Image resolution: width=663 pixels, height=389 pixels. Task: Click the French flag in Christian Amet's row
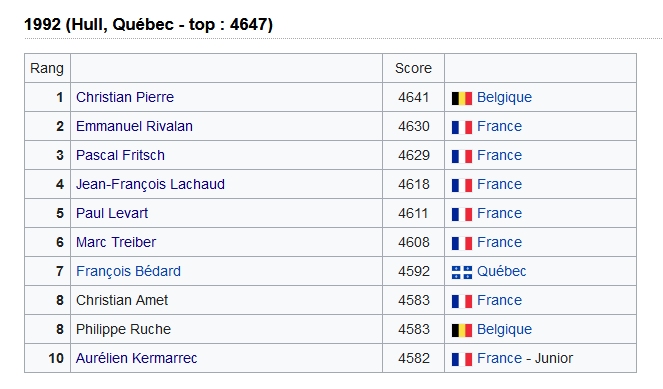pyautogui.click(x=462, y=301)
